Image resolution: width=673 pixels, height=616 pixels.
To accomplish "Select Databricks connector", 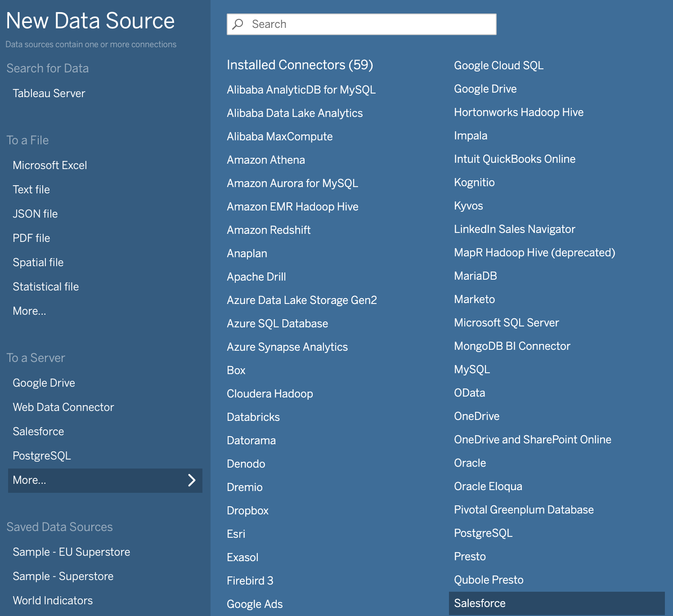I will coord(253,417).
